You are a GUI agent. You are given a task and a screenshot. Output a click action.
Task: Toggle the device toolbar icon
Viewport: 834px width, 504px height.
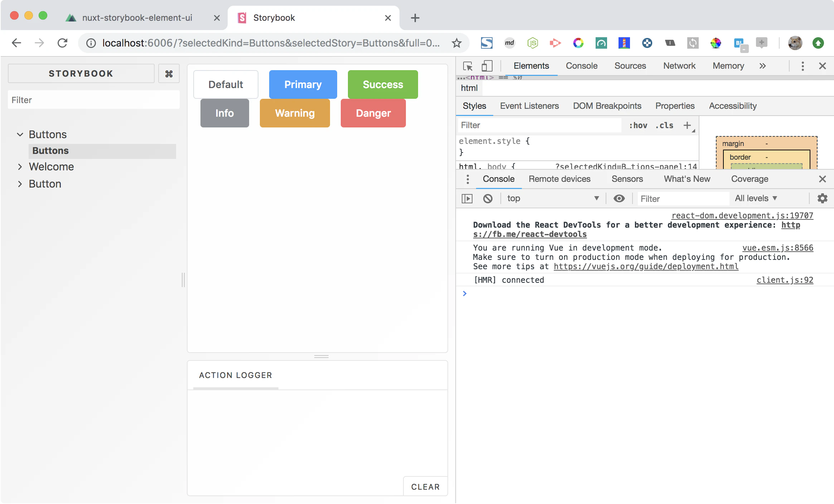487,66
